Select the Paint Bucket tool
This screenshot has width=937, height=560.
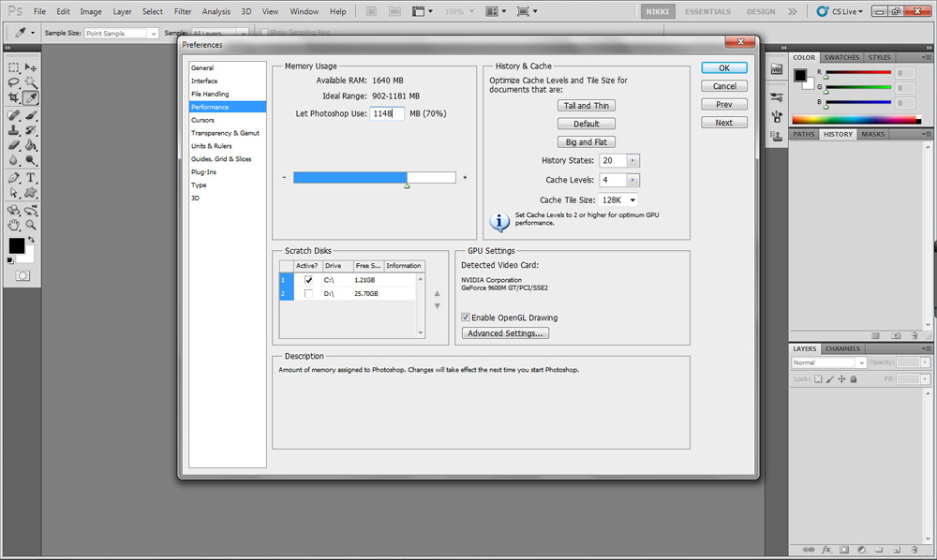(x=31, y=145)
